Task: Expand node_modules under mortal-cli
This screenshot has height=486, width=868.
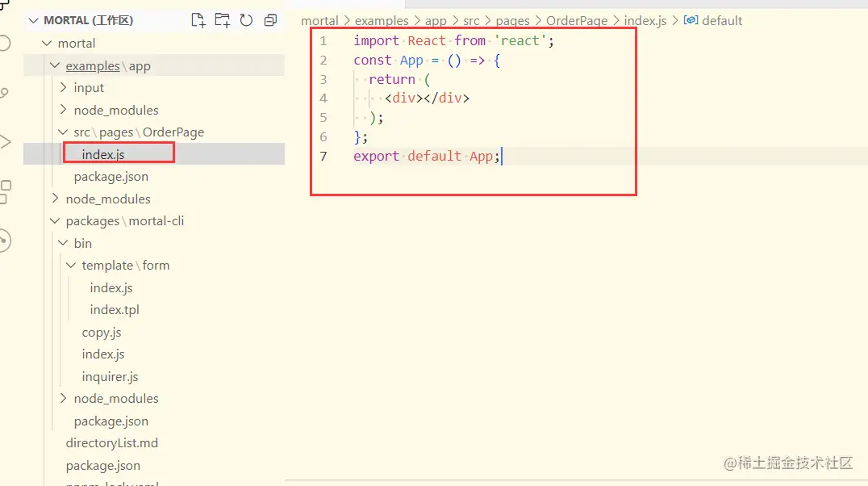Action: click(x=63, y=399)
